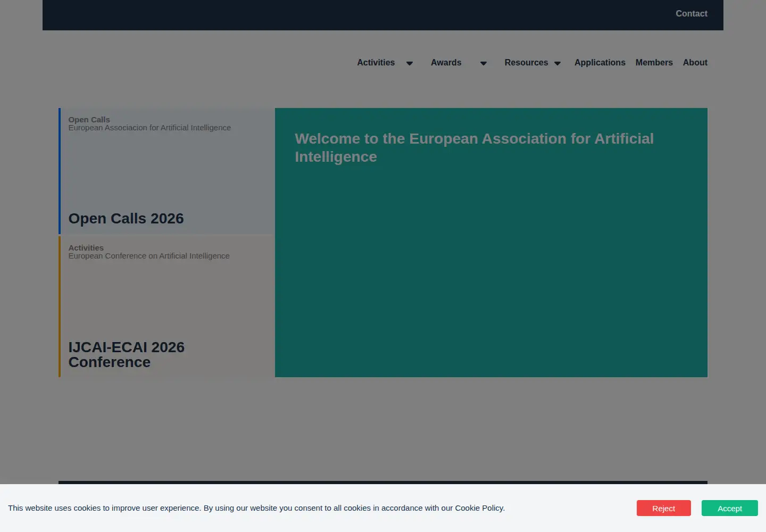Screen dimensions: 766x532
Task: Click the Welcome to the European Association heading
Action: pyautogui.click(x=474, y=147)
